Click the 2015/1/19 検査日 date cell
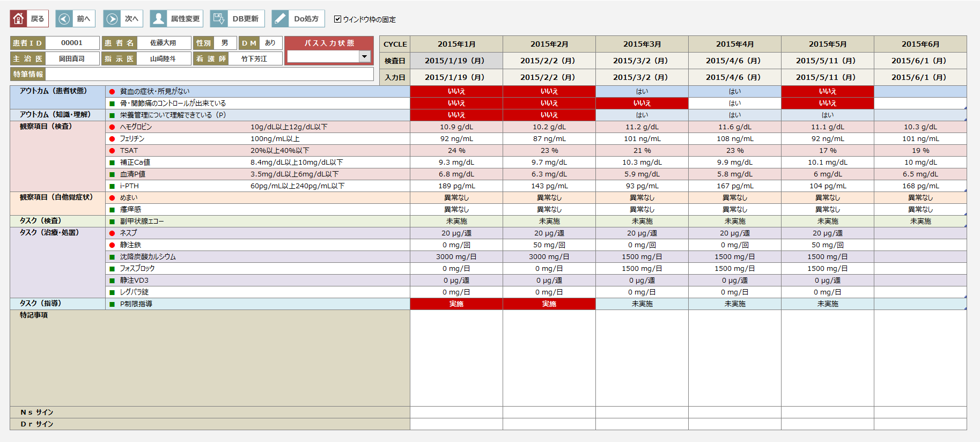This screenshot has height=442, width=980. (456, 61)
